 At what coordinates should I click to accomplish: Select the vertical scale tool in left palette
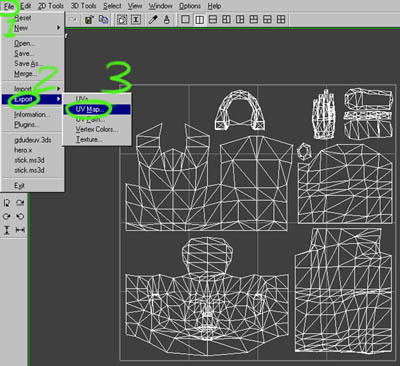[x=7, y=230]
